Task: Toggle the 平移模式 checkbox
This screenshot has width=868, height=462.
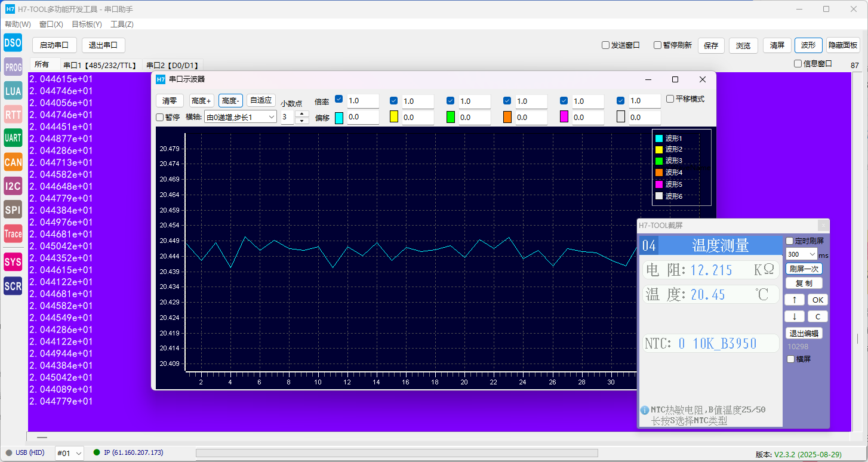Action: pyautogui.click(x=670, y=99)
